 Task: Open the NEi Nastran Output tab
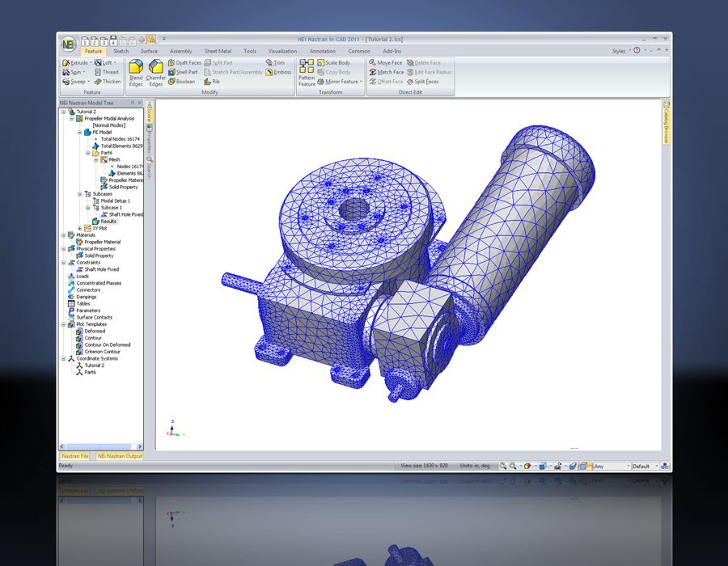(120, 456)
